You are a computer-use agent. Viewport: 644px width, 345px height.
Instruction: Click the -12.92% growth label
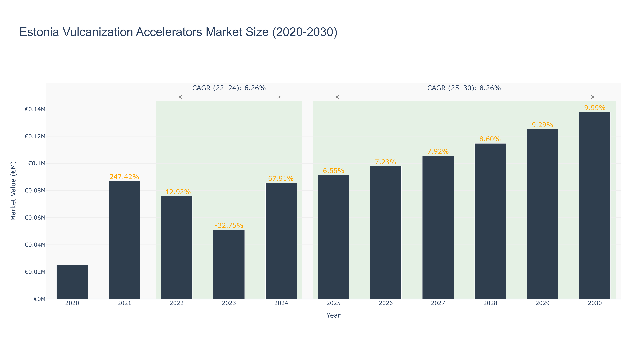pos(177,192)
